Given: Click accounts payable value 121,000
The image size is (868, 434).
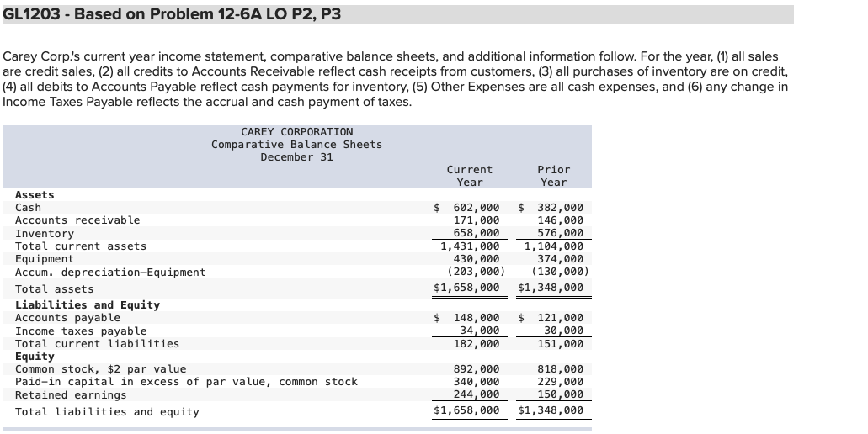Looking at the screenshot, I should 560,317.
